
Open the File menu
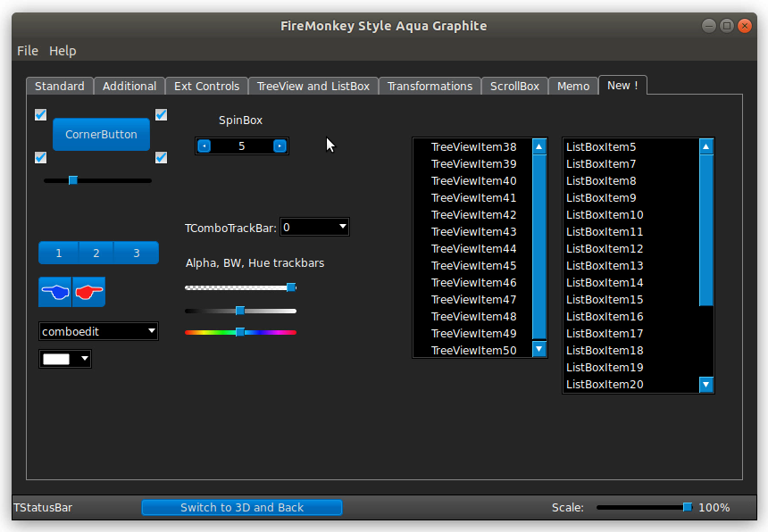click(28, 51)
